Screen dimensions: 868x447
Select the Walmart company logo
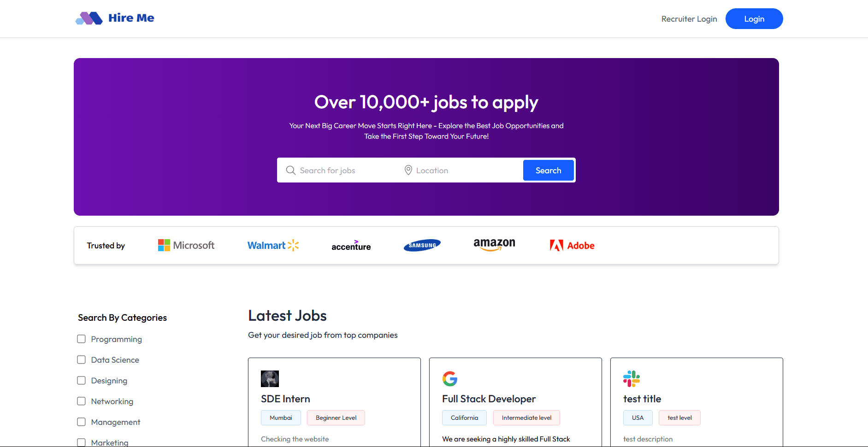[273, 245]
